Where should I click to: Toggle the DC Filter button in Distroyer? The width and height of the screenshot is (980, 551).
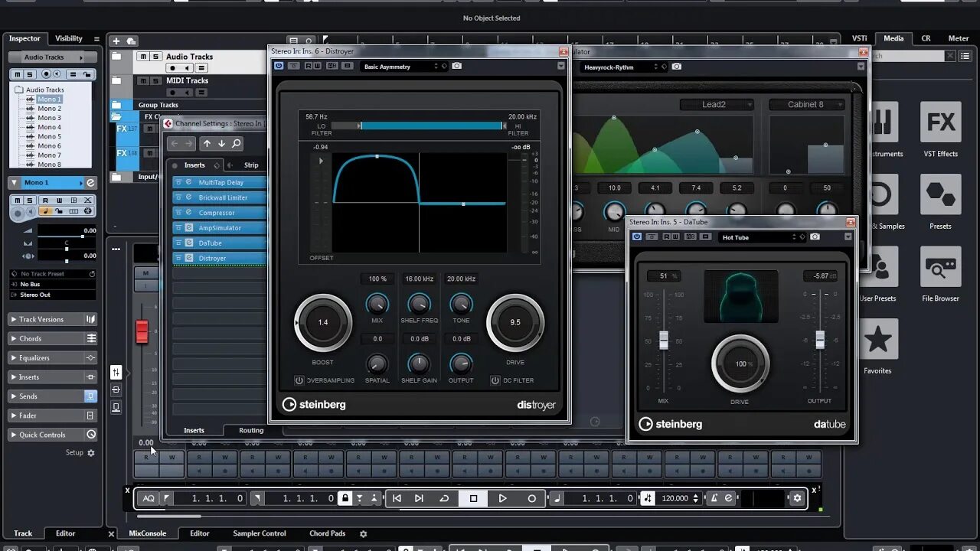click(495, 380)
